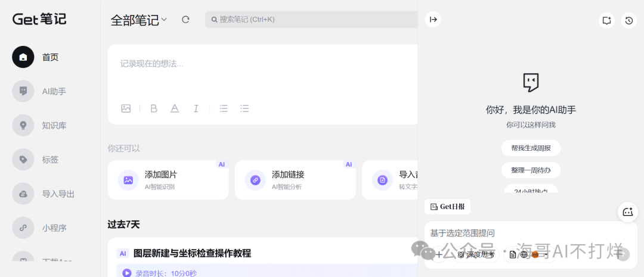Viewport: 644px width, 277px height.
Task: Click the 搜索笔记 search field
Action: 310,20
